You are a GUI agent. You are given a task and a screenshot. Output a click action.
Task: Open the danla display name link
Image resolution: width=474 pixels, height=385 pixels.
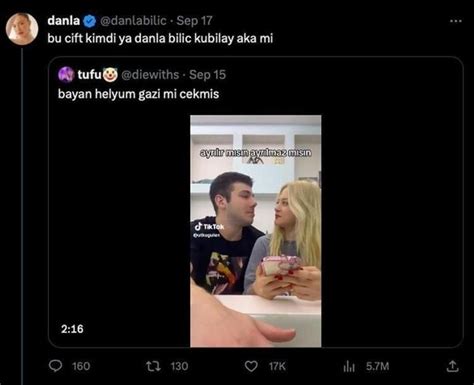click(64, 21)
